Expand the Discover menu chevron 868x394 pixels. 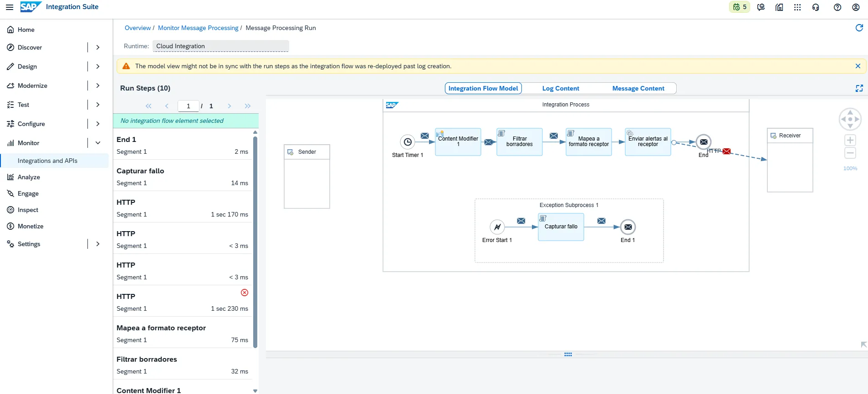point(98,47)
